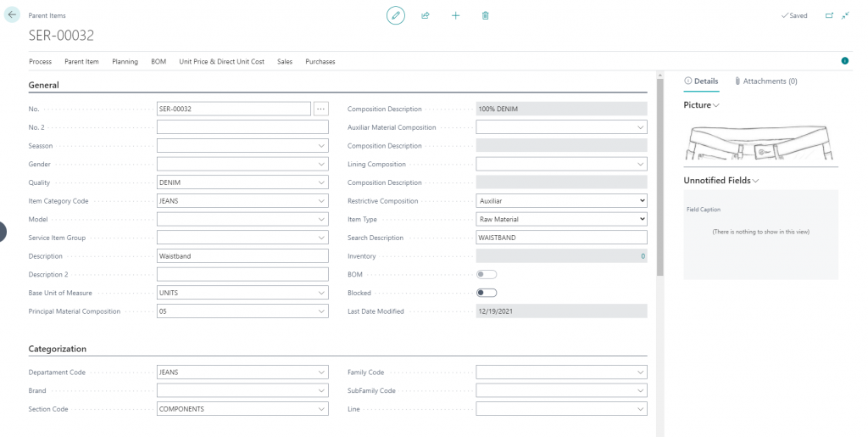
Task: Open the Planning menu
Action: point(125,61)
